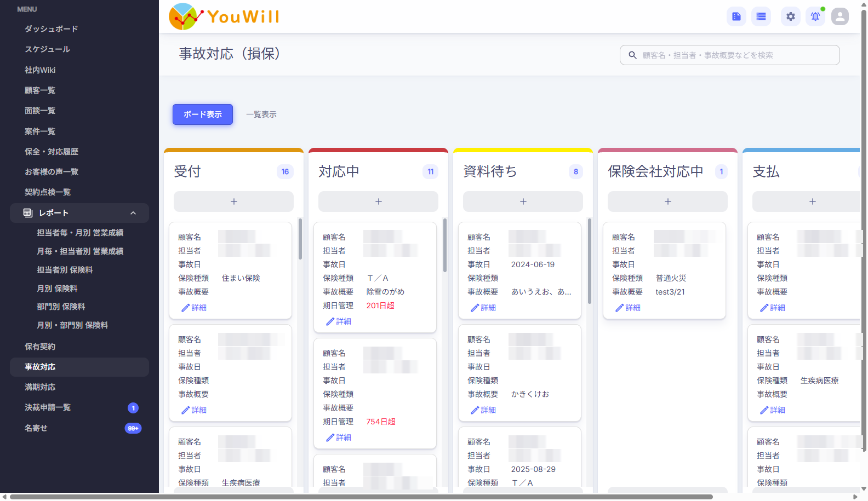Click the page's horizontal scrollbar thumb

click(x=361, y=497)
